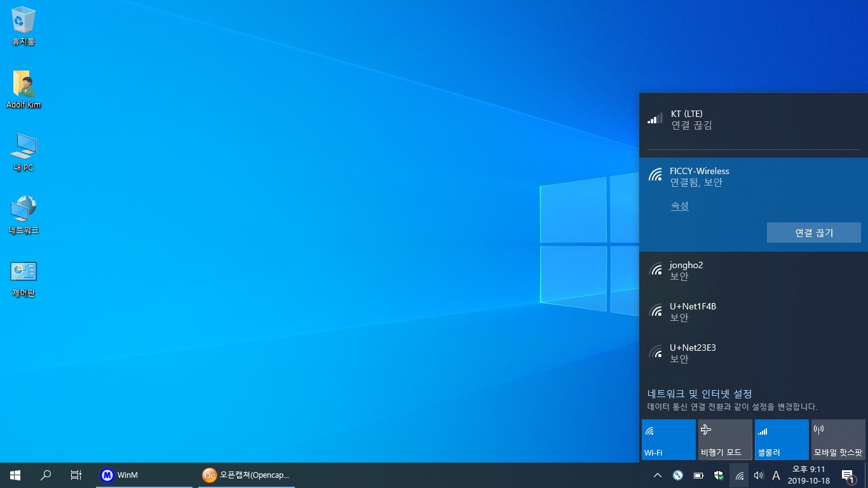Click the Wi-Fi network tray icon
The image size is (868, 488).
point(739,475)
